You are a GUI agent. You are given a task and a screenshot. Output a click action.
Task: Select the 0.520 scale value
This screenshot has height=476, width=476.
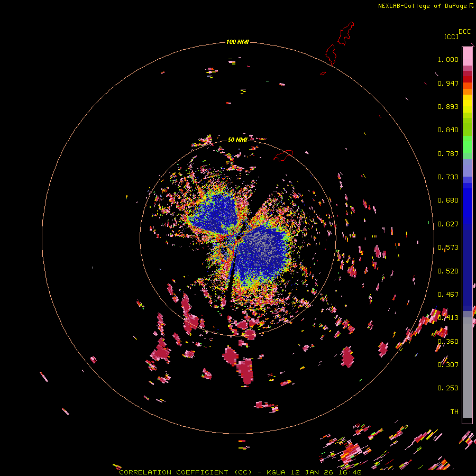pyautogui.click(x=448, y=271)
